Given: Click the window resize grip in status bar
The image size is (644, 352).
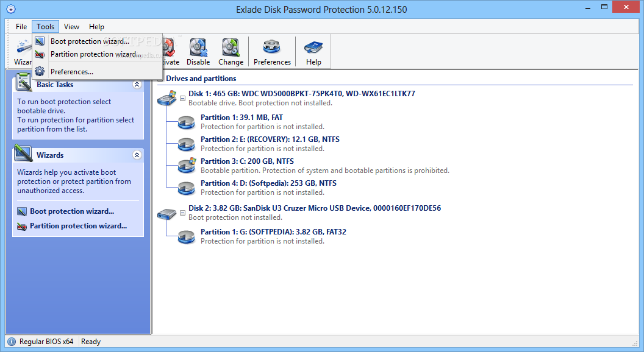Looking at the screenshot, I should (635, 343).
